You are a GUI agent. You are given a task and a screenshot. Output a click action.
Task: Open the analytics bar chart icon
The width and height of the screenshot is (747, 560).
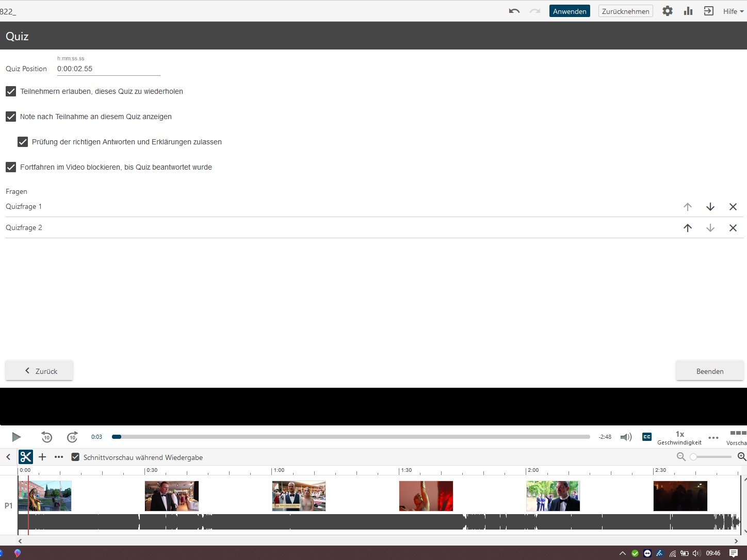[688, 11]
